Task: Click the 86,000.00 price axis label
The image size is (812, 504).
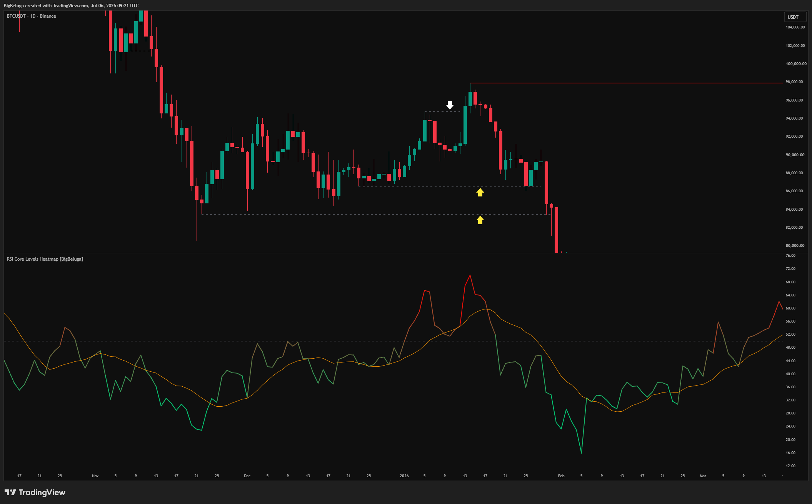Action: click(794, 191)
